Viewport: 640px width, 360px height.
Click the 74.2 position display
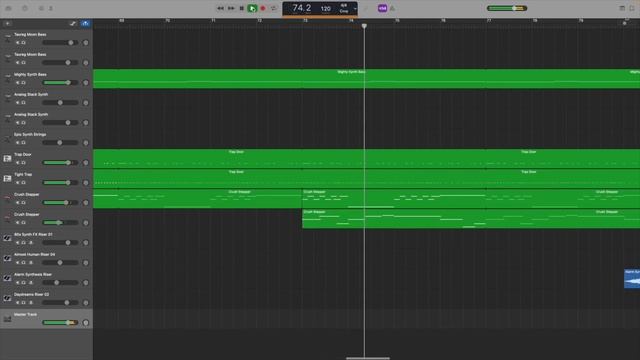click(x=302, y=8)
